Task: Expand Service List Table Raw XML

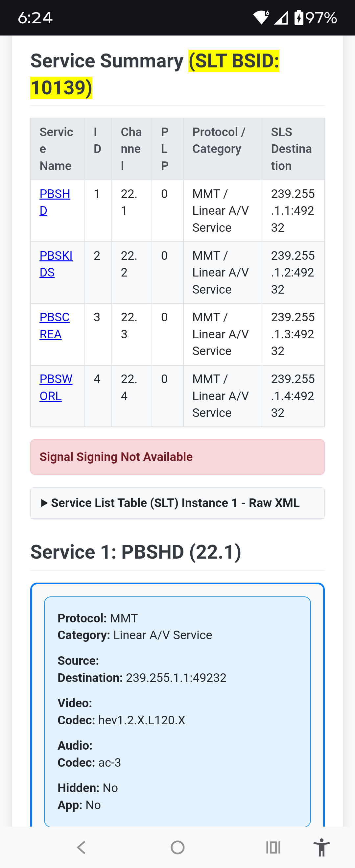Action: coord(177,503)
